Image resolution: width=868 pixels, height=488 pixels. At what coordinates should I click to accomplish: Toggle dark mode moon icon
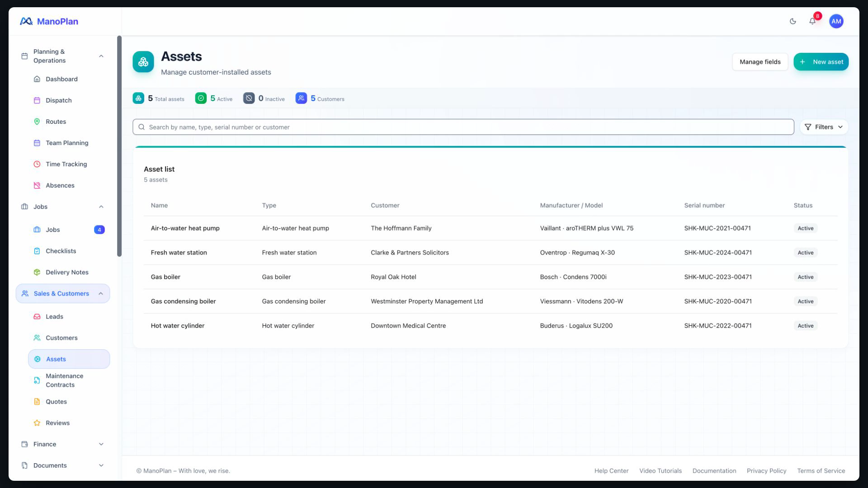[x=793, y=21]
